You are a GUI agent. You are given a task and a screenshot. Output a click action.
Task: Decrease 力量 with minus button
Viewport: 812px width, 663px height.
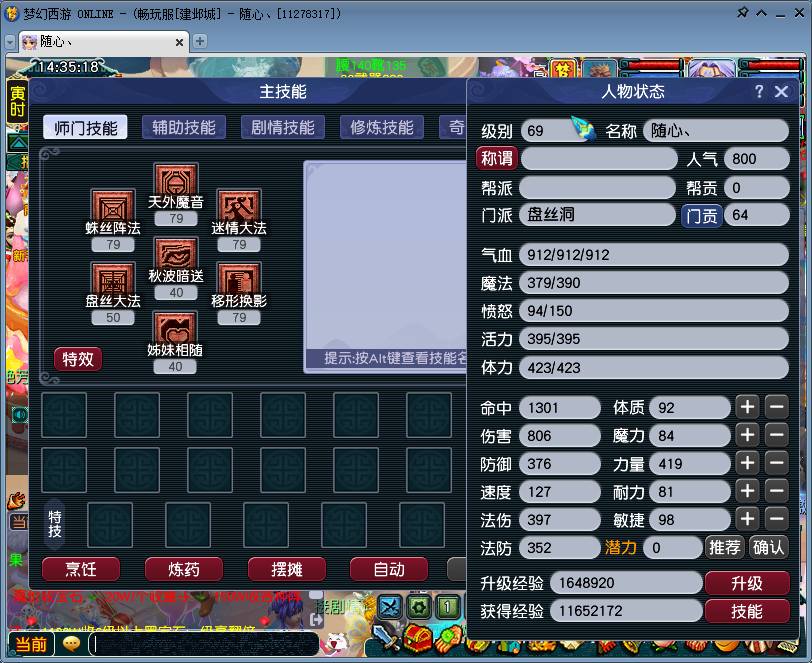777,463
